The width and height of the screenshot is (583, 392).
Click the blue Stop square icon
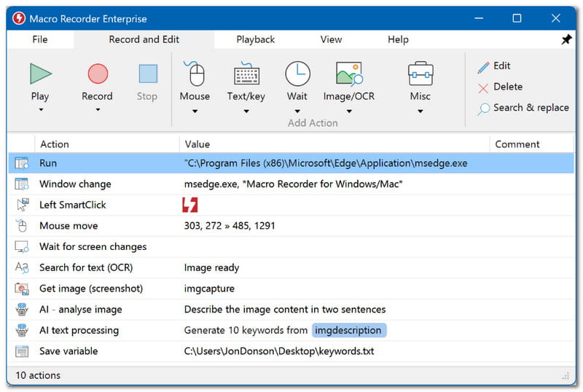(x=148, y=74)
